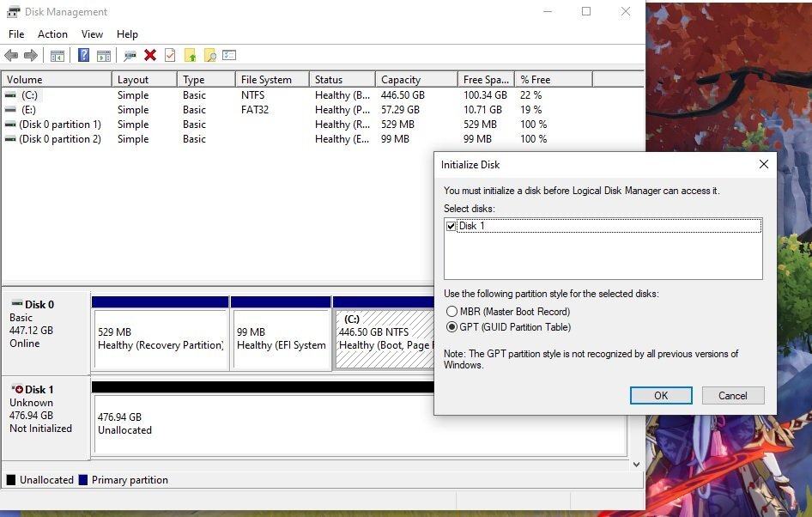
Task: Click the 446.50 GB capacity cell
Action: tap(403, 95)
